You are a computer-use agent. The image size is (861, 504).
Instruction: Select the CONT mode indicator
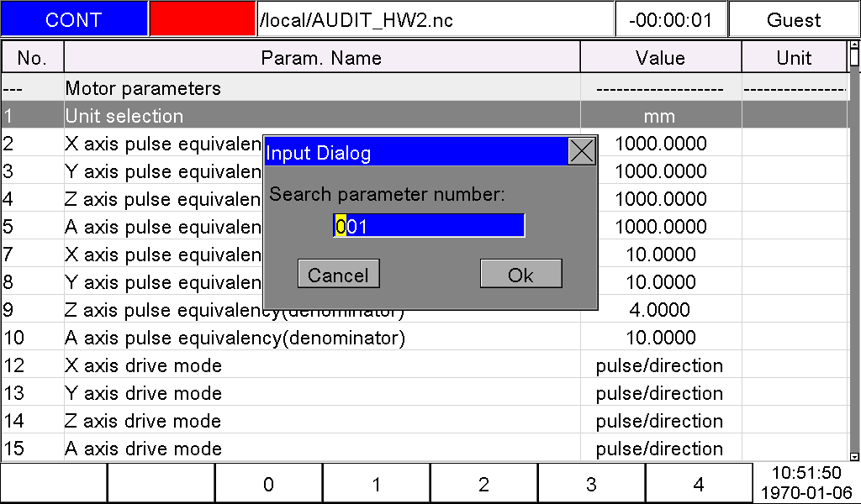(74, 19)
